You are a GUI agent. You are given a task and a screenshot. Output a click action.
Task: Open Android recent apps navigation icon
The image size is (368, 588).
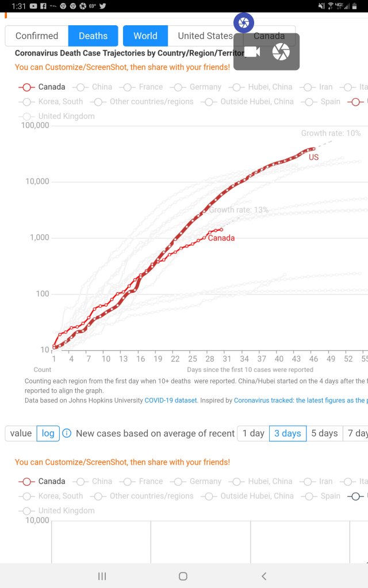102,576
